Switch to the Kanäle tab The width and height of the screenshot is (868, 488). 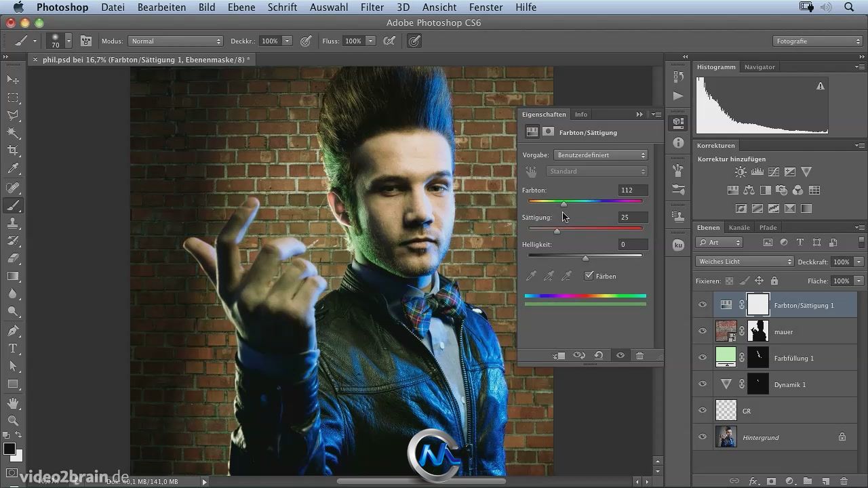(x=739, y=228)
